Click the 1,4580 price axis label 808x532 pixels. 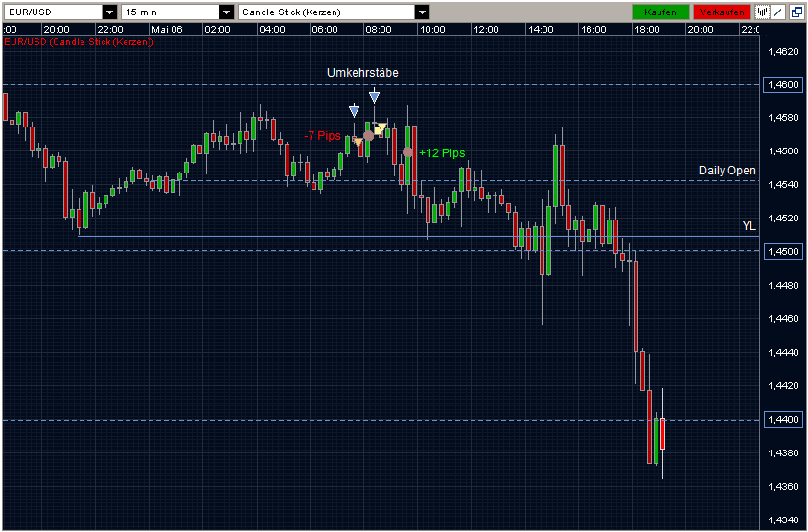coord(783,118)
